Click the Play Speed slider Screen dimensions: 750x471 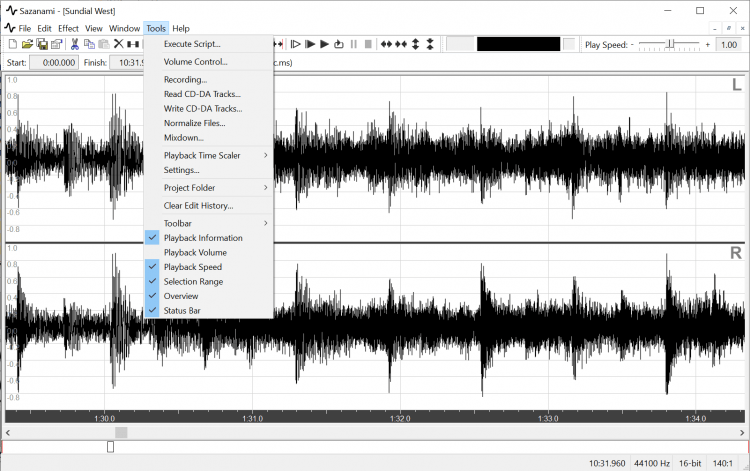[x=669, y=44]
